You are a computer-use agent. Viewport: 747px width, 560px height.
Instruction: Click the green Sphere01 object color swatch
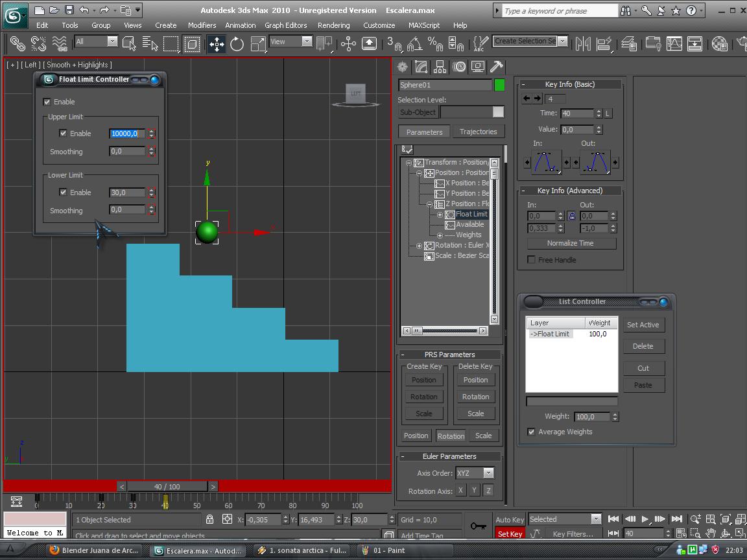coord(499,86)
